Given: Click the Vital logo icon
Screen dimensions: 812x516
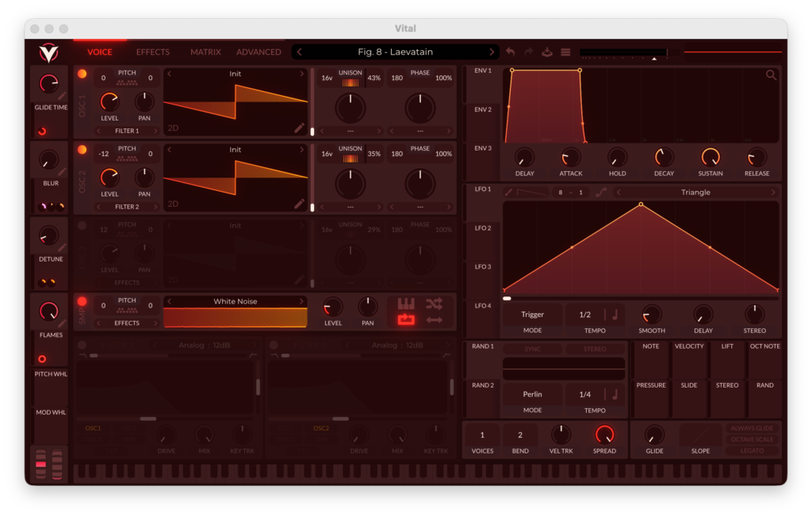Looking at the screenshot, I should [x=48, y=52].
